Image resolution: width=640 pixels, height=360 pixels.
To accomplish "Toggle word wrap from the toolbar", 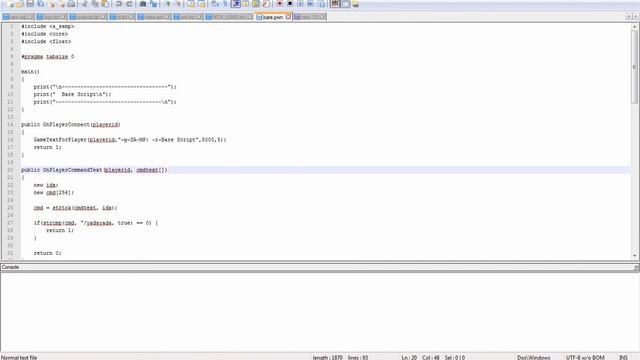I will (215, 4).
